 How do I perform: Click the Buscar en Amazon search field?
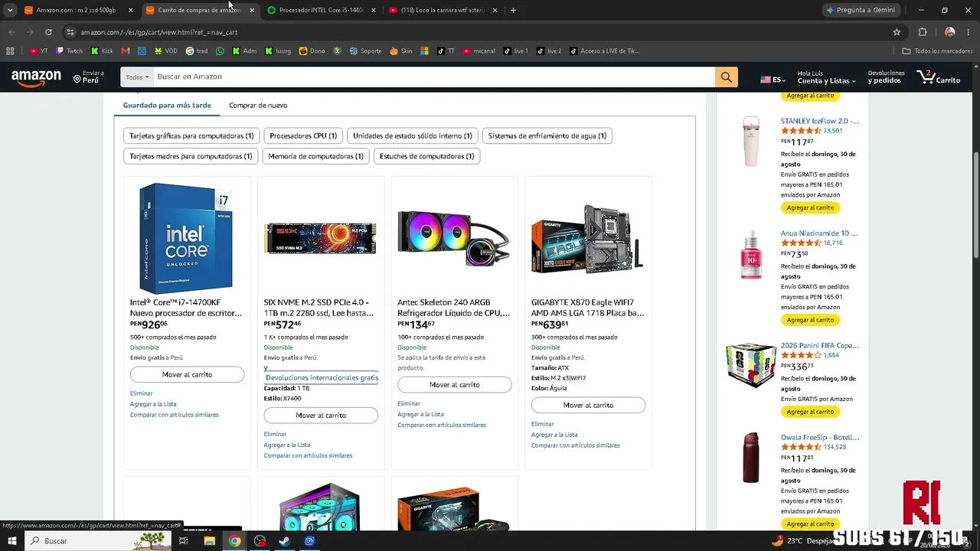tap(434, 77)
